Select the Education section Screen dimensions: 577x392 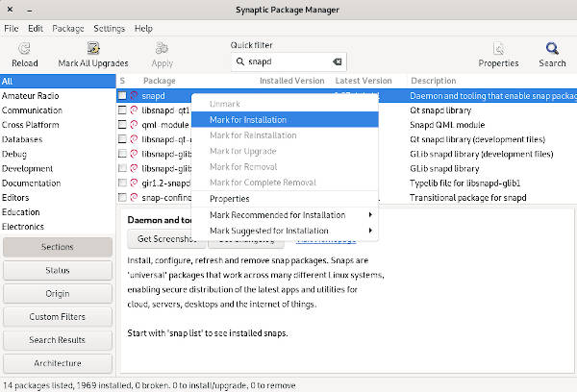click(58, 212)
